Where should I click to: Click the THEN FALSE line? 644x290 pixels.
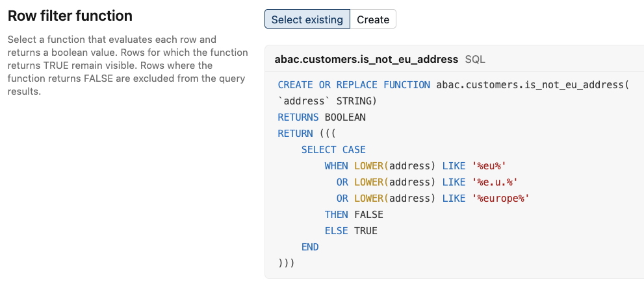[354, 215]
